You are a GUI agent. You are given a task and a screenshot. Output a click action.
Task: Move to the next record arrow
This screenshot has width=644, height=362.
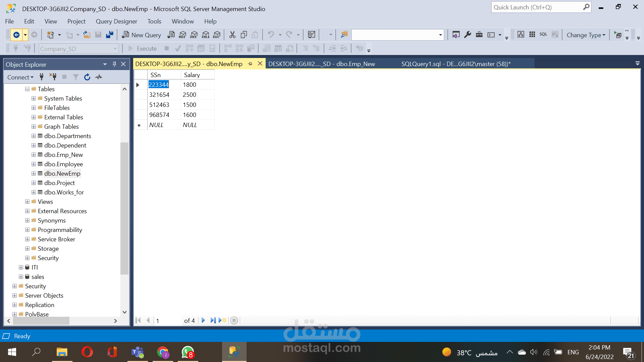click(203, 320)
